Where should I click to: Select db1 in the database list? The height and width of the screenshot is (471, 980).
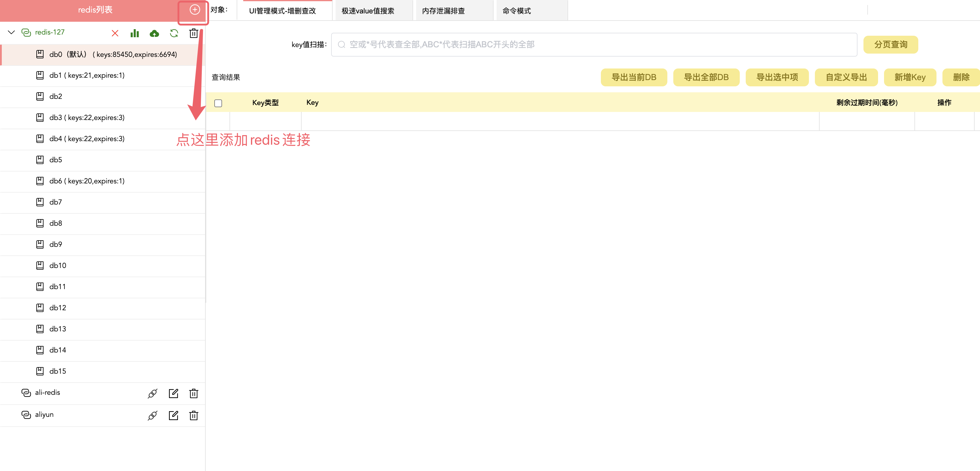(x=87, y=75)
